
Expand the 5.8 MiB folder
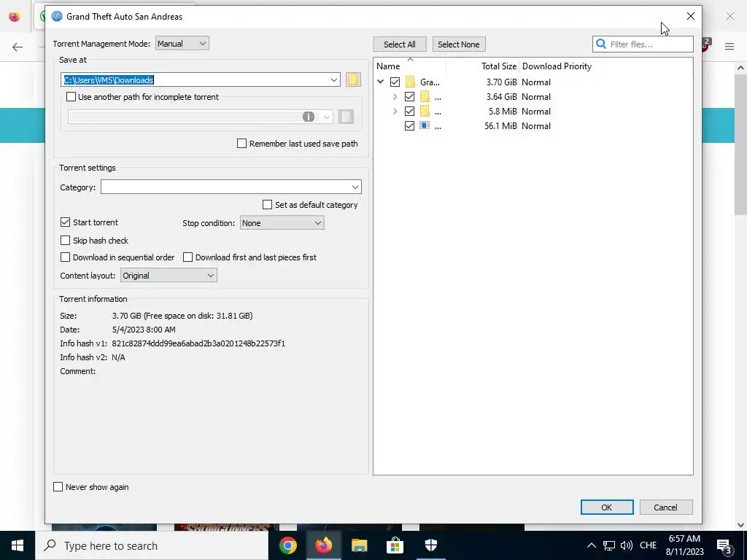pos(395,112)
